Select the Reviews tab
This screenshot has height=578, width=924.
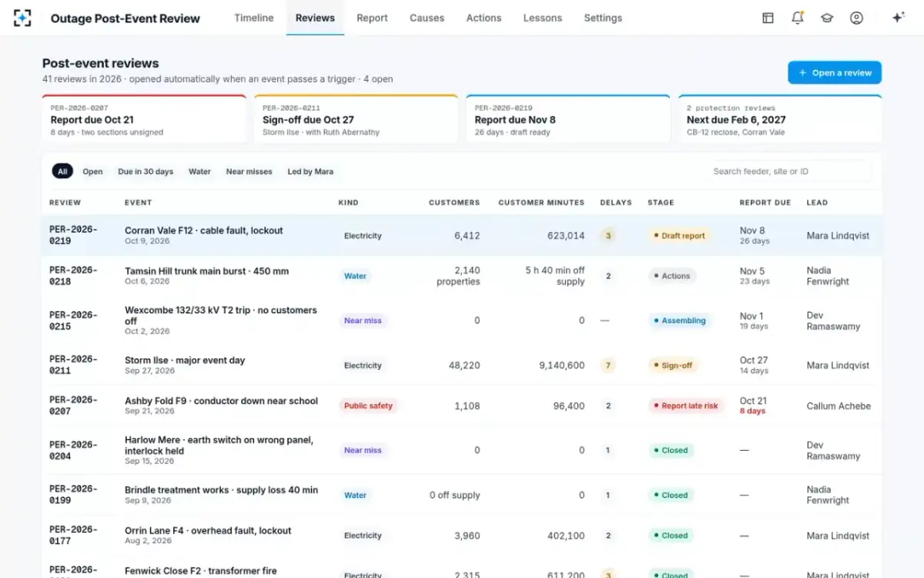[x=315, y=18]
